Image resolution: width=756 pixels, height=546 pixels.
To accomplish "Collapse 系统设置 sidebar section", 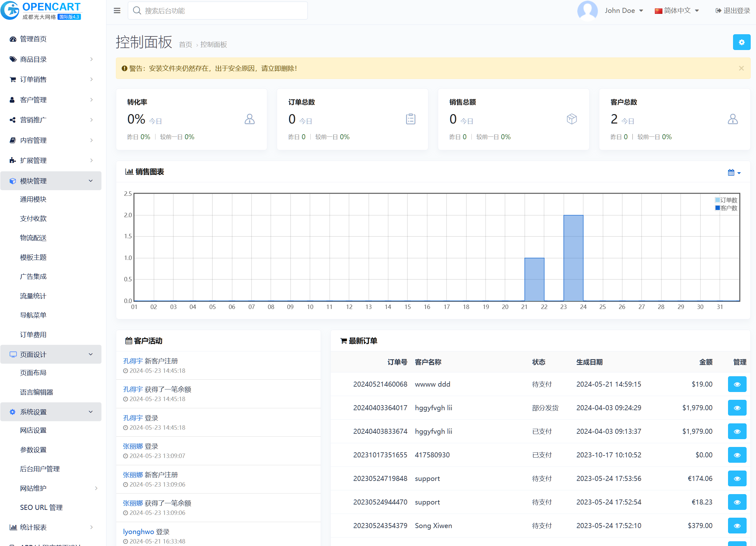I will point(51,412).
